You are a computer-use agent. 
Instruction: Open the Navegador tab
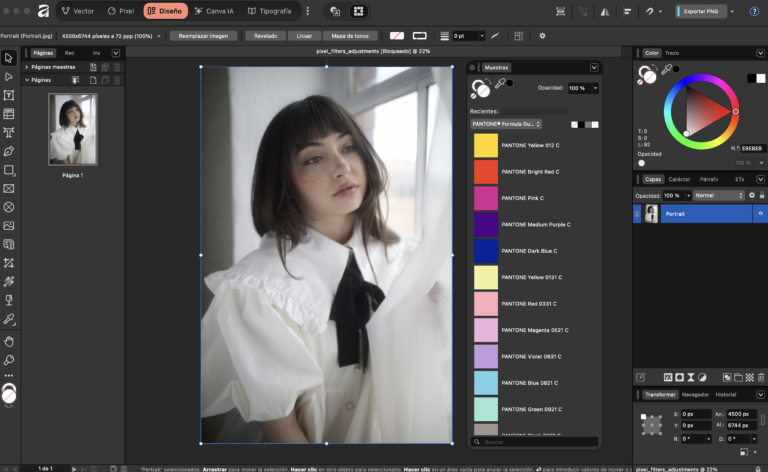click(x=695, y=394)
